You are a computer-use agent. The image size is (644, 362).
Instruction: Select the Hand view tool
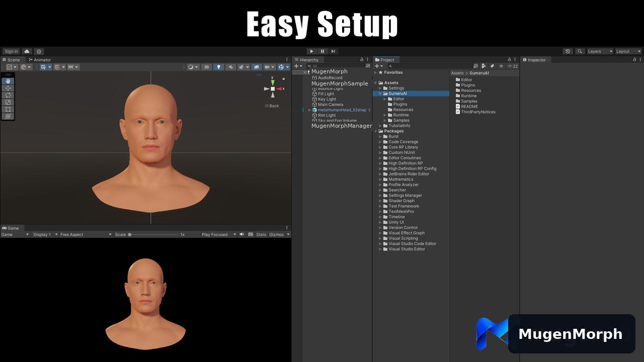[8, 81]
